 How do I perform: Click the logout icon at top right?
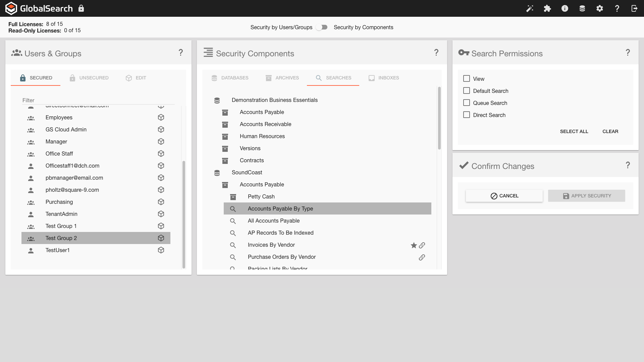point(634,8)
